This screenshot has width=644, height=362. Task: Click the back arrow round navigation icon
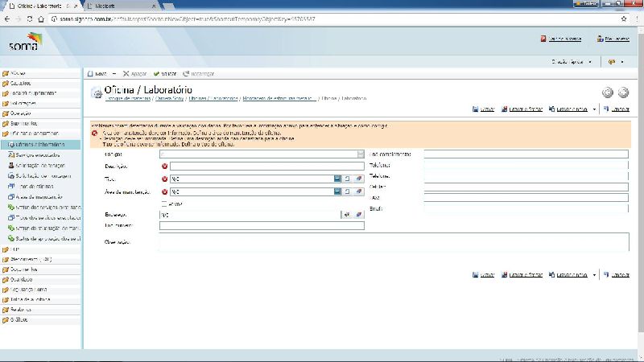coord(608,93)
